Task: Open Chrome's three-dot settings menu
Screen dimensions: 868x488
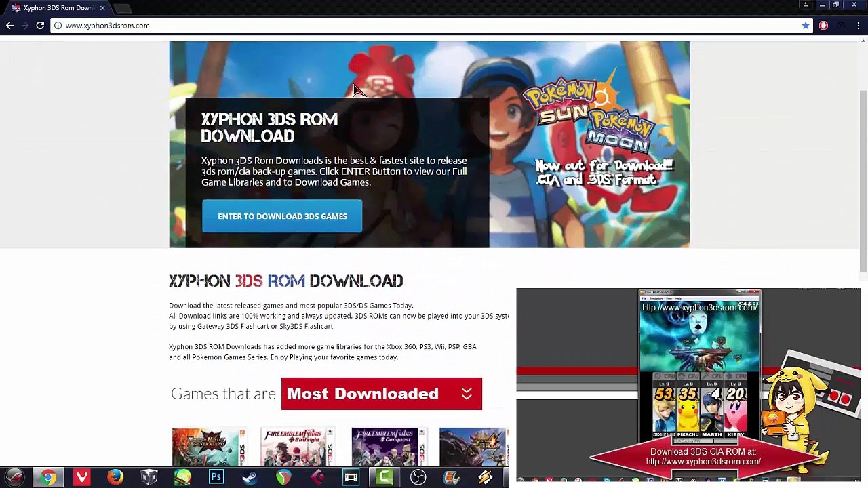Action: [x=859, y=25]
